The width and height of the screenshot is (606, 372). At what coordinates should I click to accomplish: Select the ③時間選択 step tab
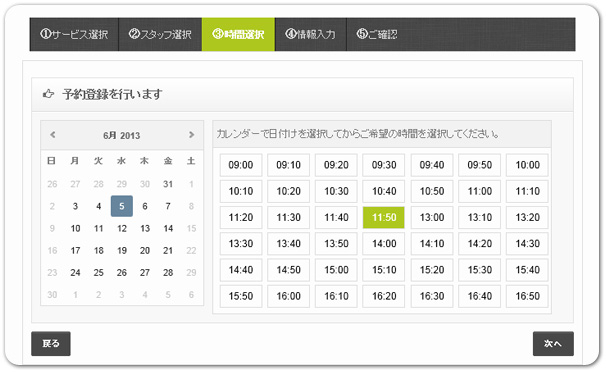point(238,34)
